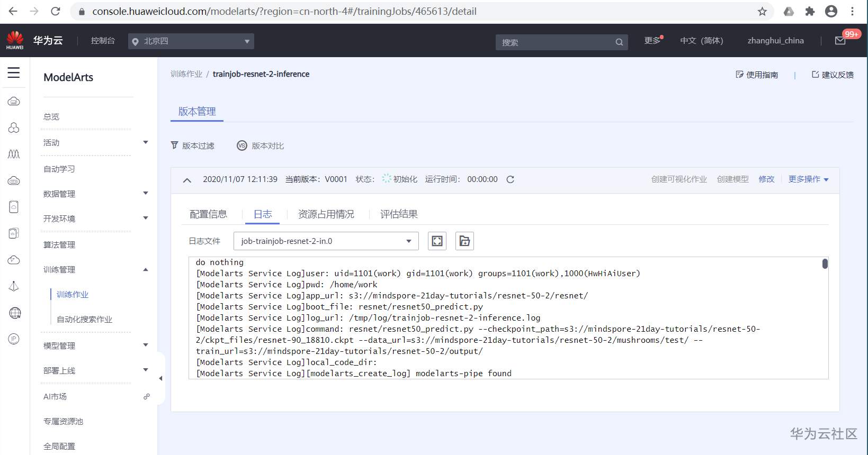Go back to the previous page
868x455 pixels.
click(x=13, y=11)
